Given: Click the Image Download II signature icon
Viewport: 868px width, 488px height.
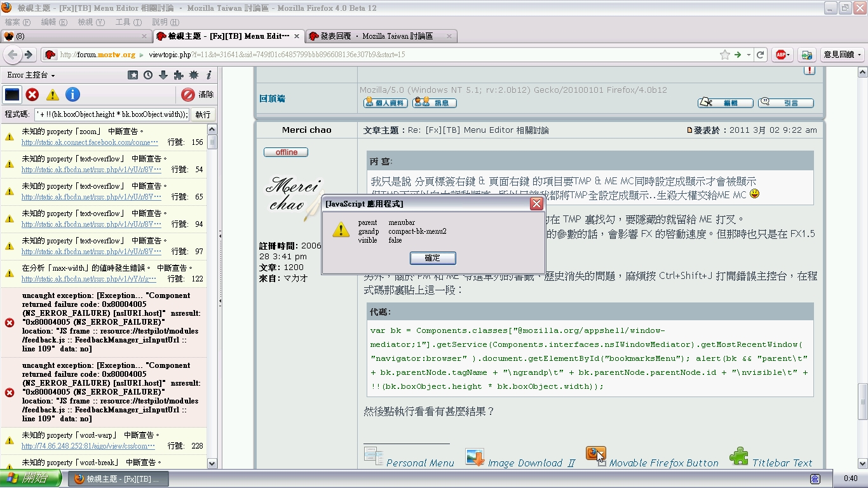Looking at the screenshot, I should tap(475, 457).
